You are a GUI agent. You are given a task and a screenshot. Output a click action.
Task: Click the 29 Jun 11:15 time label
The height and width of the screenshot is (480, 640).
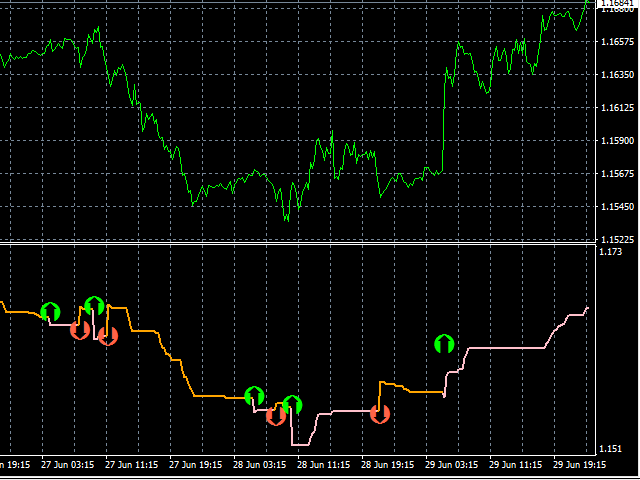[x=516, y=465]
